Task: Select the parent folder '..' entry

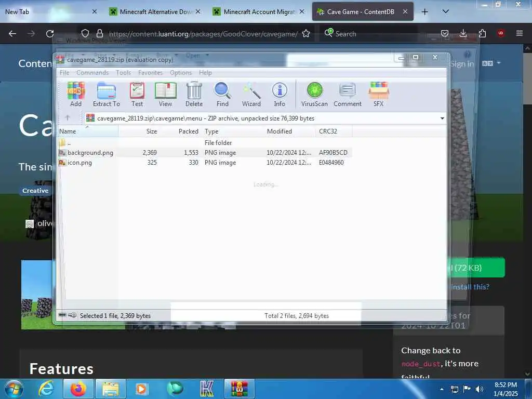Action: click(x=65, y=143)
